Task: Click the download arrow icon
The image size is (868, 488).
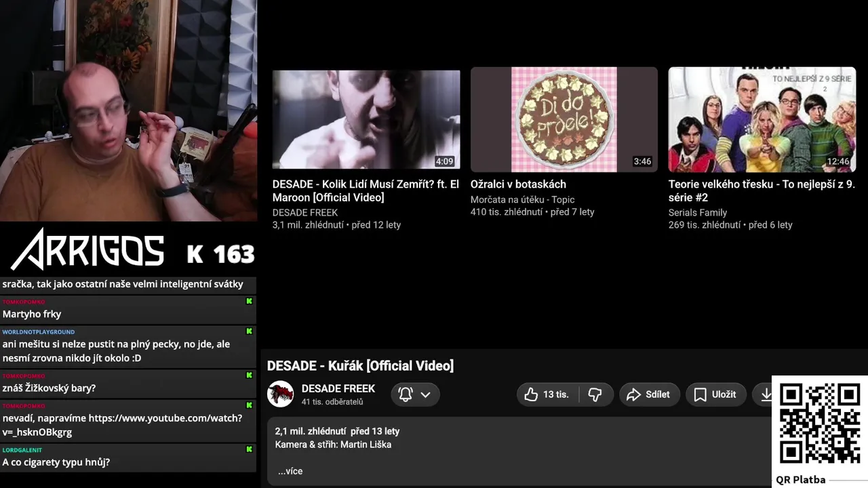Action: [766, 394]
